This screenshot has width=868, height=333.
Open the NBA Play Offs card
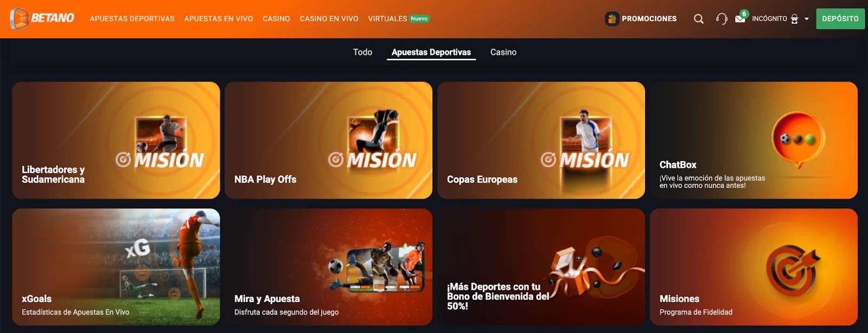(328, 140)
